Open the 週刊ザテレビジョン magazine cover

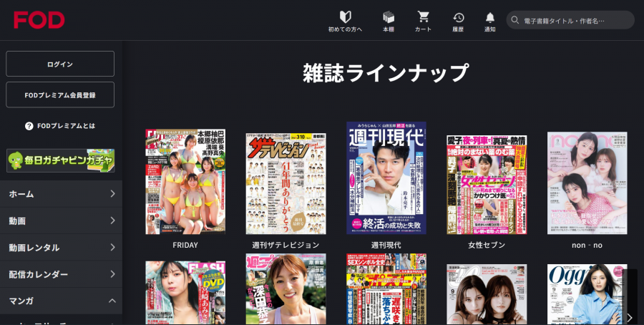click(286, 184)
